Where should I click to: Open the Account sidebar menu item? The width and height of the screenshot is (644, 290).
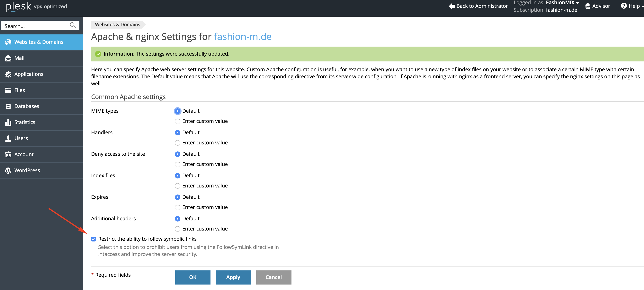point(24,155)
